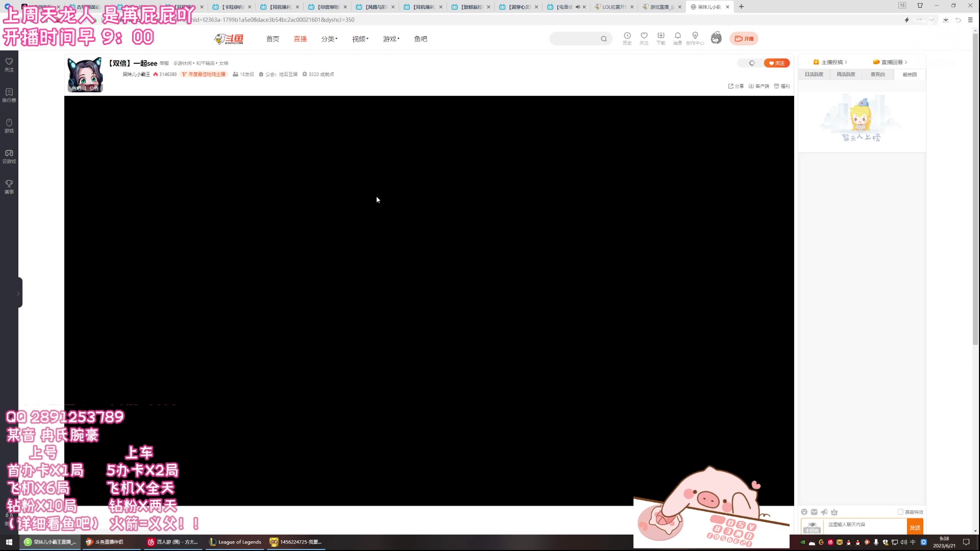The width and height of the screenshot is (980, 551).
Task: Click the user avatar in top bar
Action: coord(716,38)
